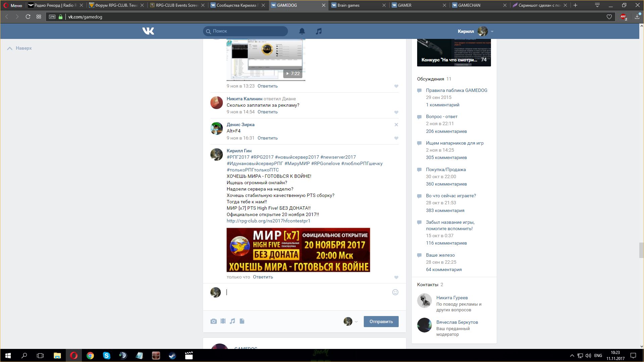Open Вопрос - ответ discussion
The width and height of the screenshot is (644, 362).
click(x=442, y=117)
